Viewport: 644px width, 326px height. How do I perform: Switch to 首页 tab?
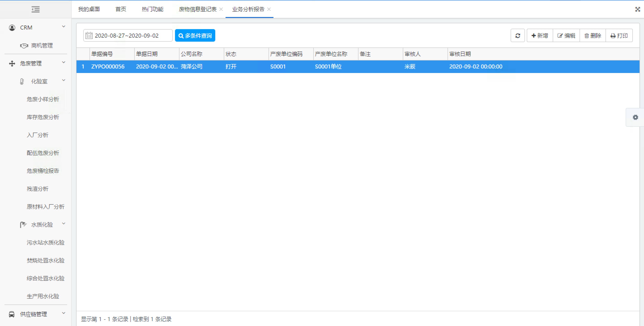tap(121, 9)
